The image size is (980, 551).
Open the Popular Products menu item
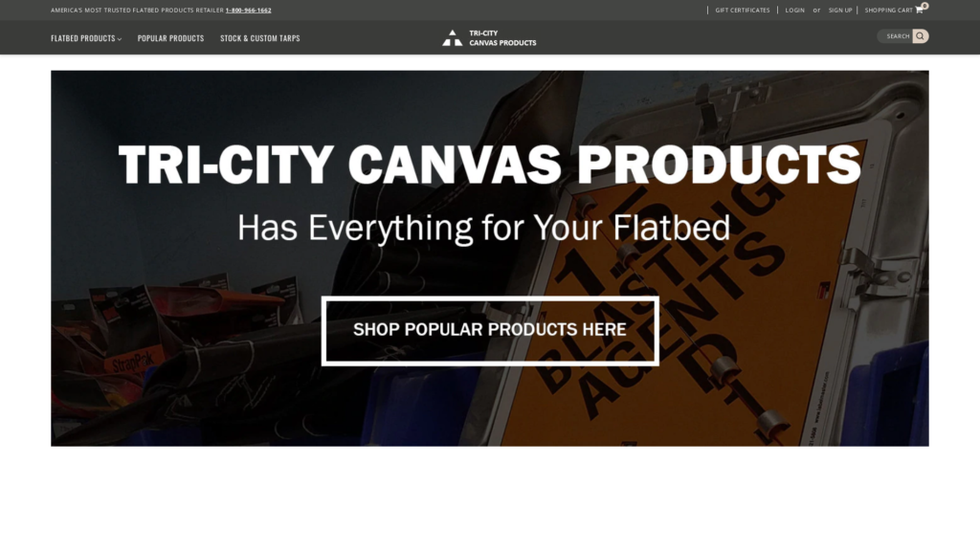point(170,38)
